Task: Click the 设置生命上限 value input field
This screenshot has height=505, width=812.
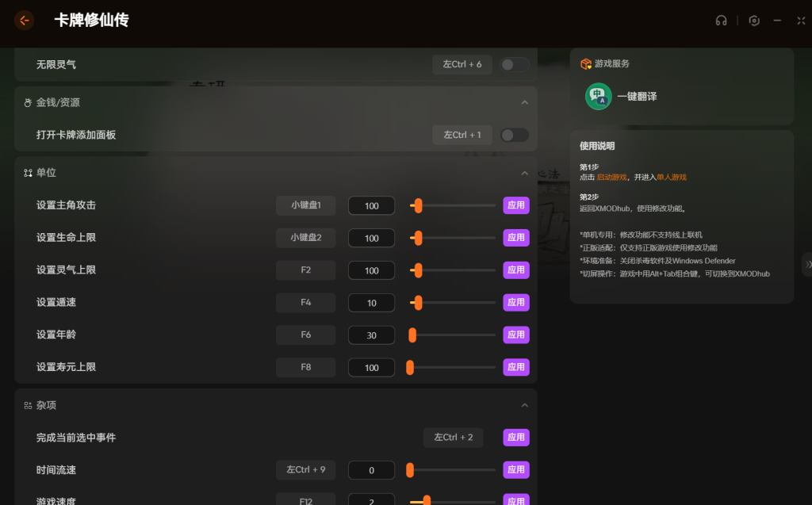Action: click(371, 238)
